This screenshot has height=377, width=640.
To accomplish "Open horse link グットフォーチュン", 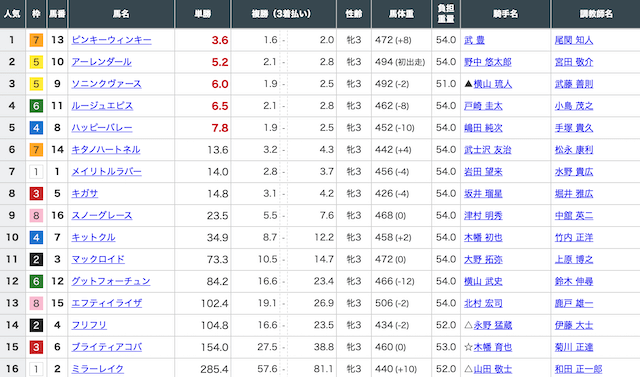I will click(x=111, y=282).
